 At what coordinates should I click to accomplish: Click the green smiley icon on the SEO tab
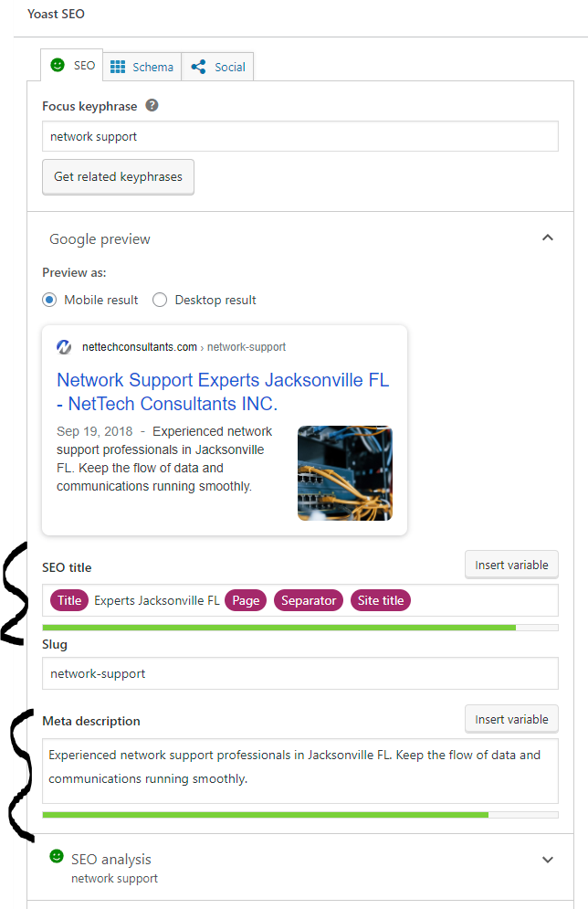pos(57,65)
